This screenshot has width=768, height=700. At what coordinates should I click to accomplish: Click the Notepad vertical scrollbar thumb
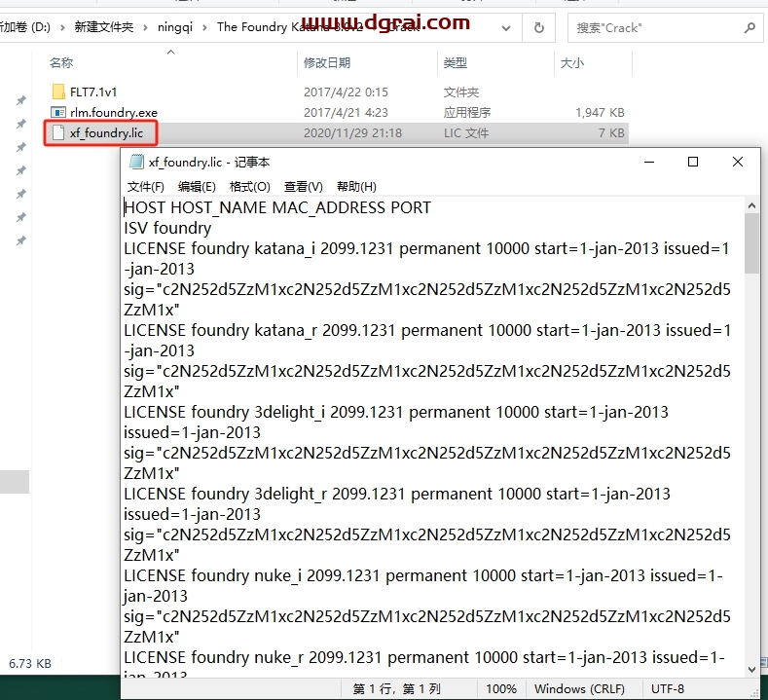pos(751,243)
